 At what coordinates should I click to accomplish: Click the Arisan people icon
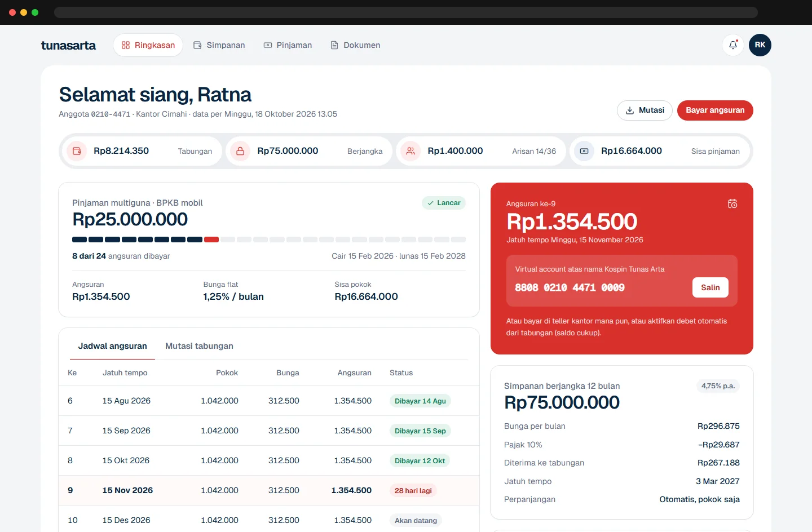(411, 151)
